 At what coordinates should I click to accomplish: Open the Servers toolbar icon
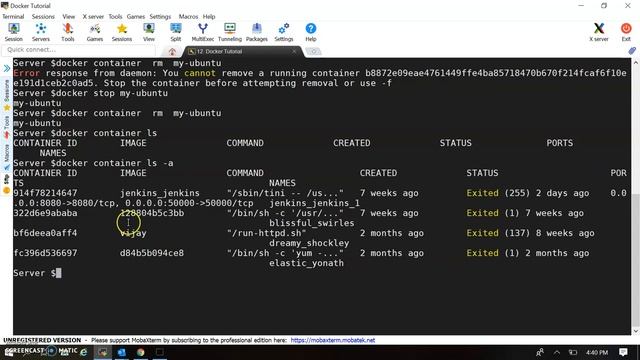coord(41,32)
